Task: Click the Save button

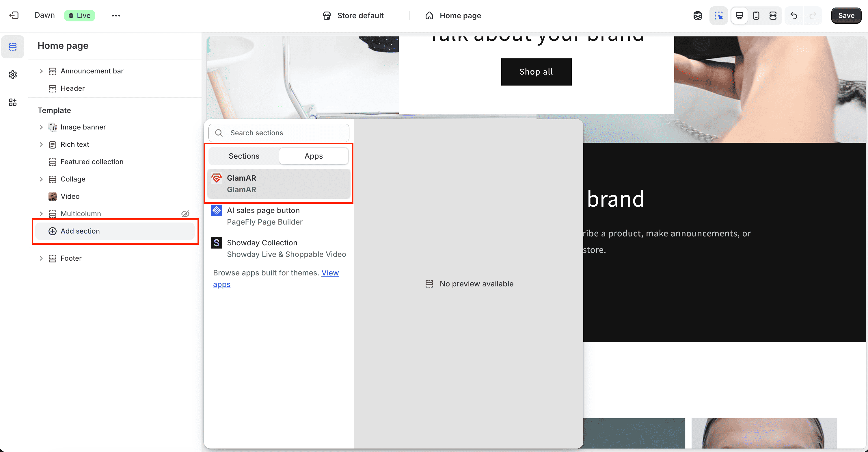Action: 846,16
